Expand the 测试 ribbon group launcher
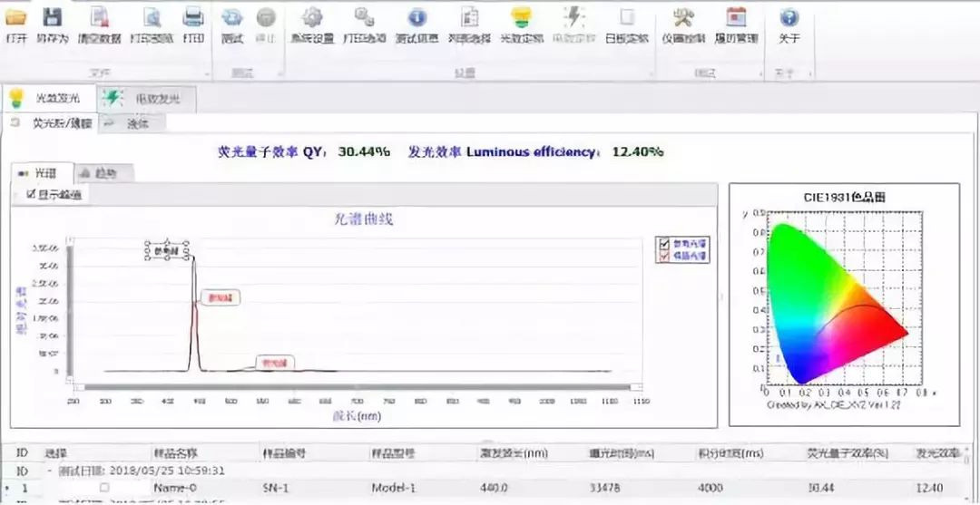 pyautogui.click(x=279, y=74)
